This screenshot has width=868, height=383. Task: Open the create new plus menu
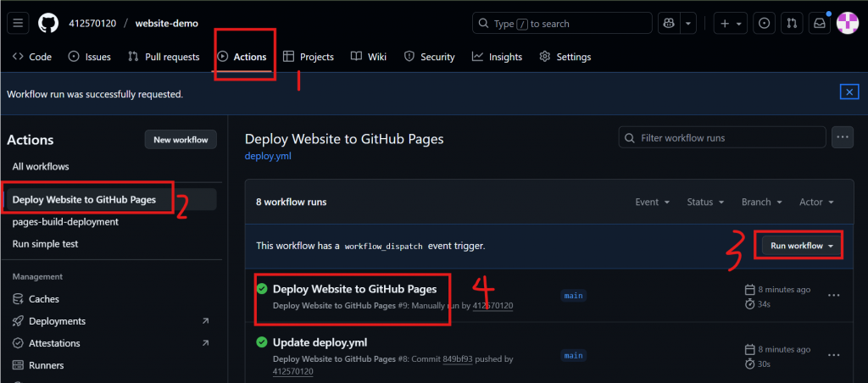[x=731, y=23]
